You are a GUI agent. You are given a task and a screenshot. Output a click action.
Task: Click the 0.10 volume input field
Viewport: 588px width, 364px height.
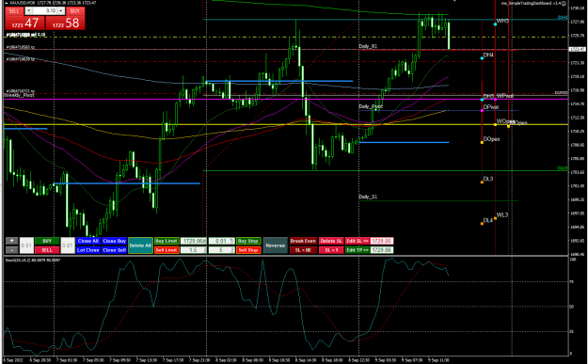(45, 11)
